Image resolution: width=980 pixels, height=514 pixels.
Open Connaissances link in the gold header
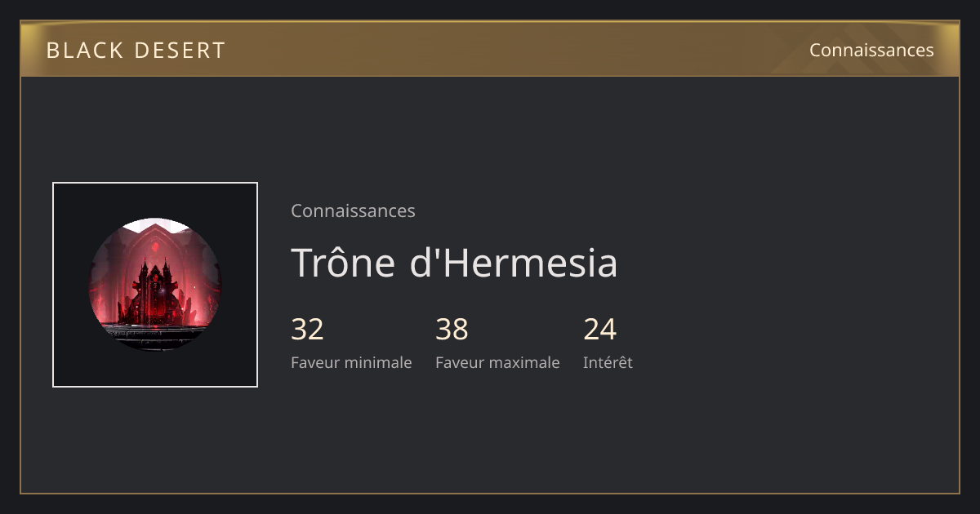point(871,50)
